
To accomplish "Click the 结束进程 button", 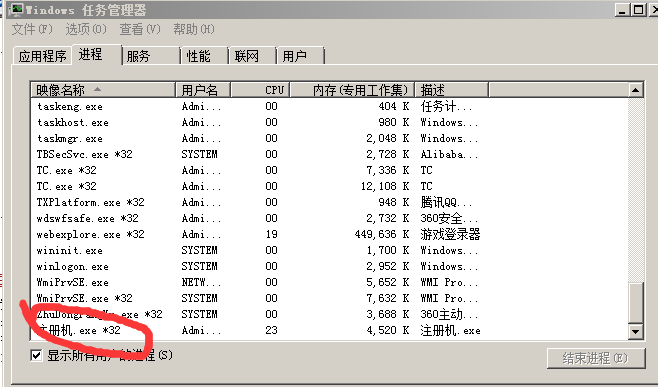I will click(595, 358).
